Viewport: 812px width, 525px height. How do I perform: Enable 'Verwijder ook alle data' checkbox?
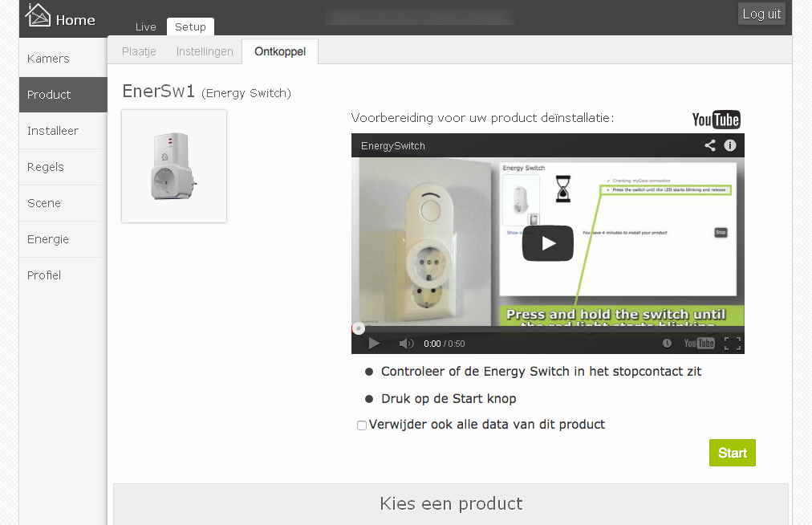[361, 425]
